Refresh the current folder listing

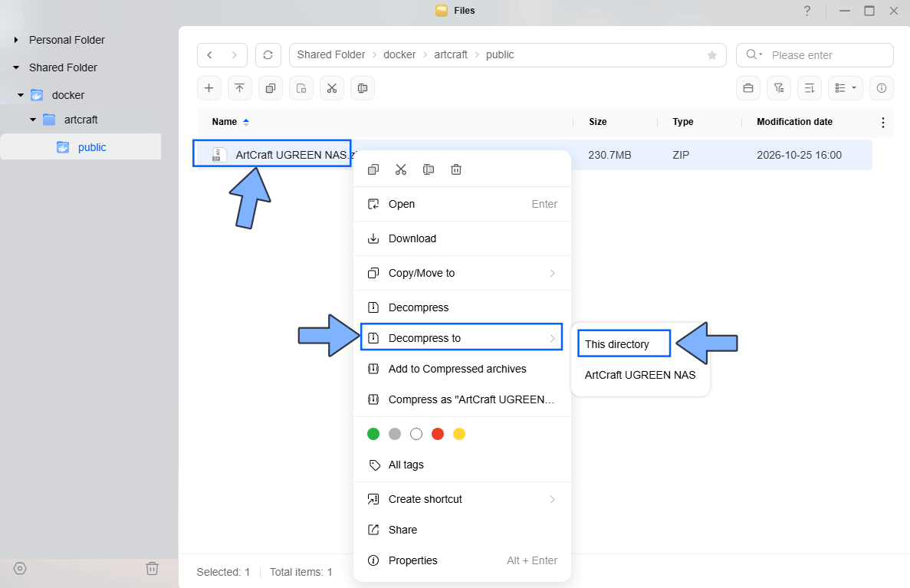tap(268, 55)
